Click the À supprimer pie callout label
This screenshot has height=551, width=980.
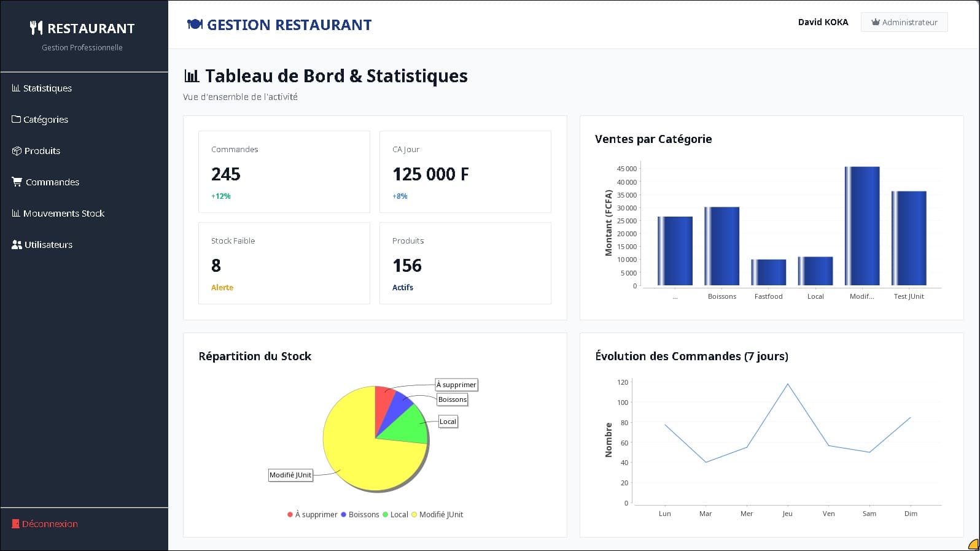tap(456, 385)
